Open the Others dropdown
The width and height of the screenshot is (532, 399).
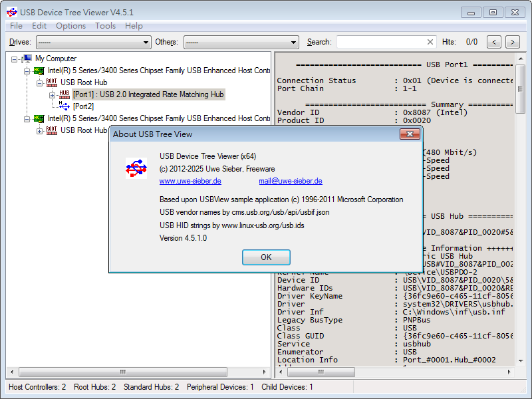click(x=293, y=41)
